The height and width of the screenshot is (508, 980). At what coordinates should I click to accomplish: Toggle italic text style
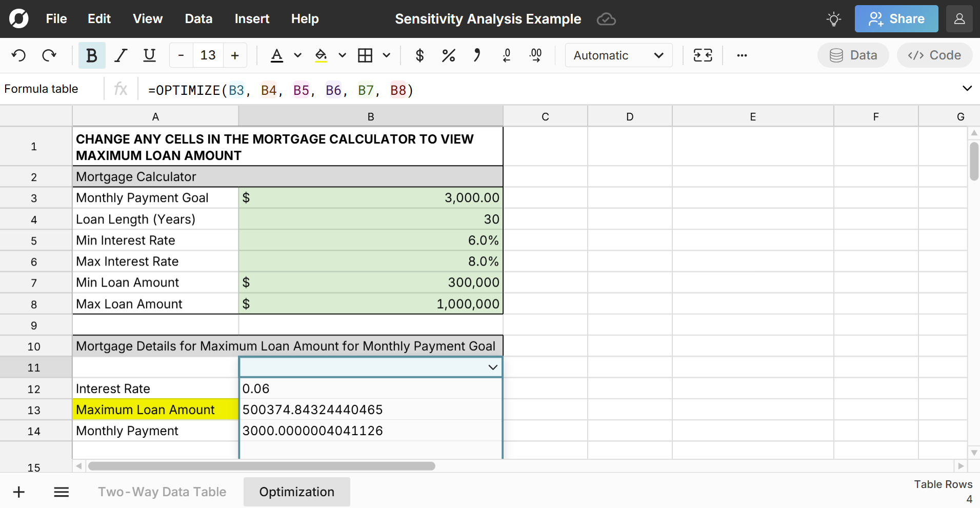pos(121,55)
